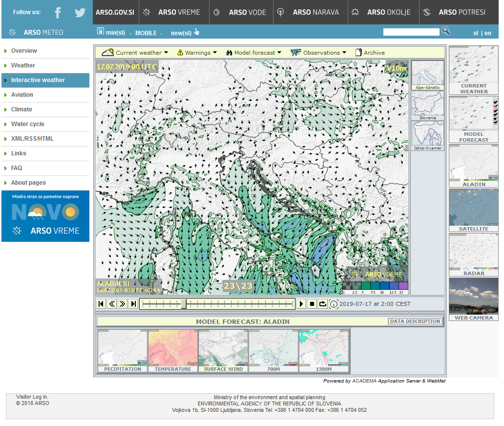Open the MOBILE version link
The width and height of the screenshot is (504, 426).
point(146,33)
